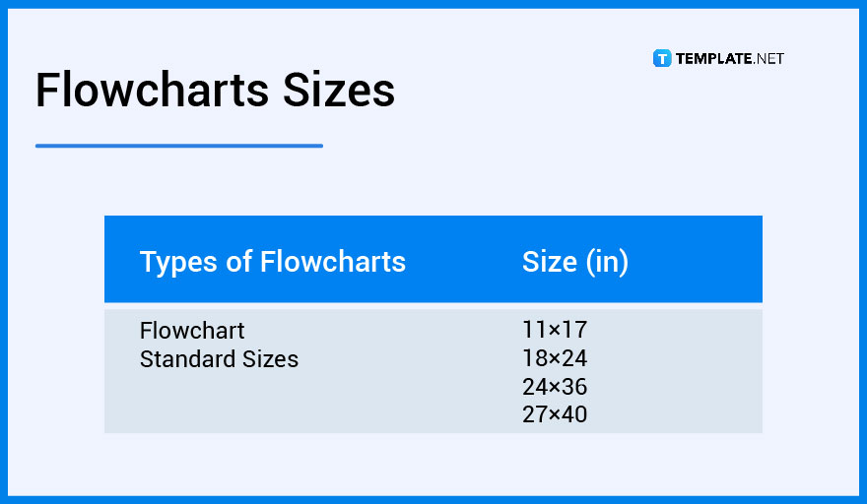Screen dimensions: 867x504
Task: Click the (in) unit in the header
Action: pos(607,262)
